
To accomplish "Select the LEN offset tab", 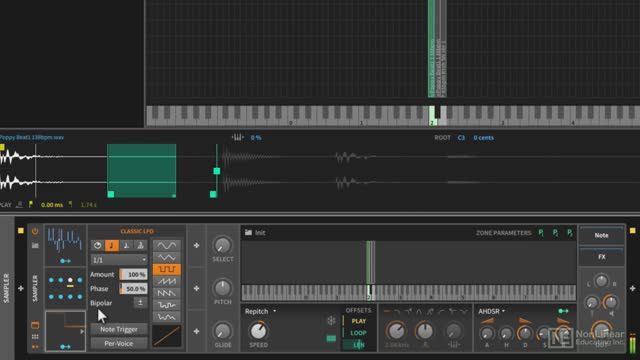I will coord(358,345).
